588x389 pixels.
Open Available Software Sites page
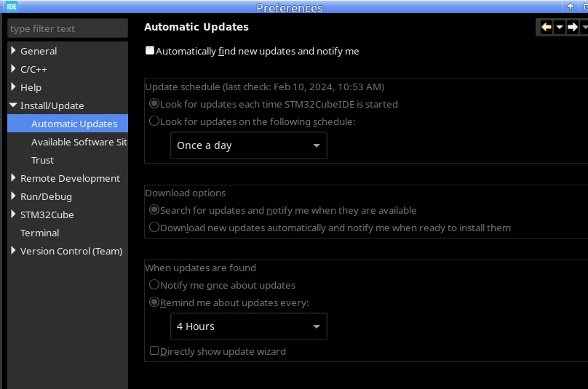[x=79, y=142]
